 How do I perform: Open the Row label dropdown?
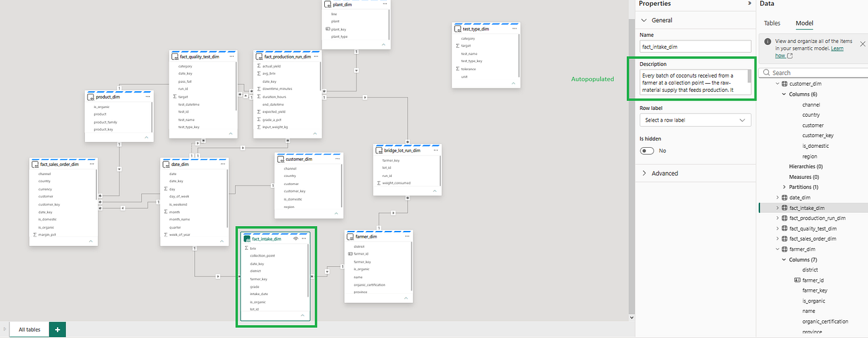[696, 120]
